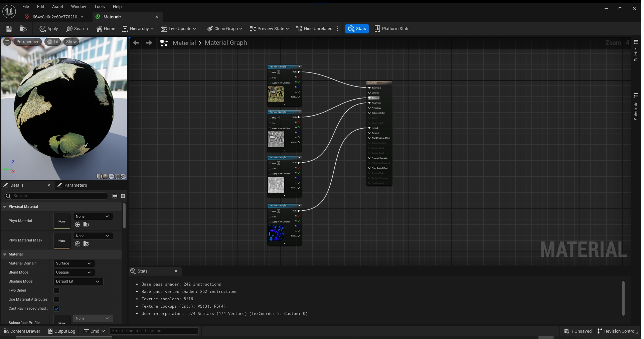Toggle the Stats button
The image size is (644, 339).
[x=357, y=29]
